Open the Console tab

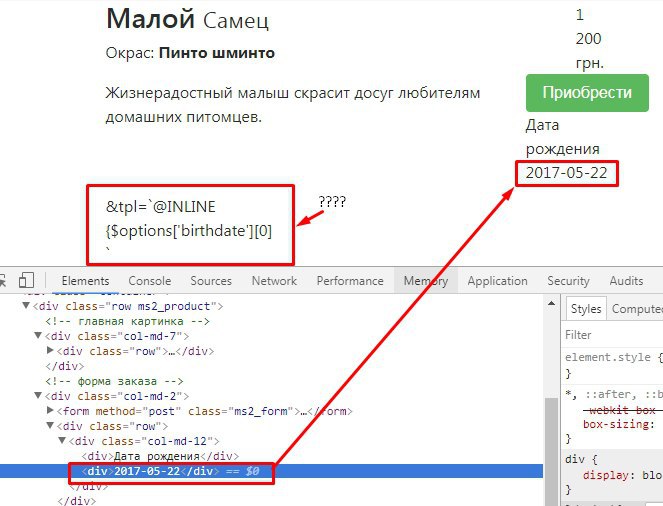(150, 281)
